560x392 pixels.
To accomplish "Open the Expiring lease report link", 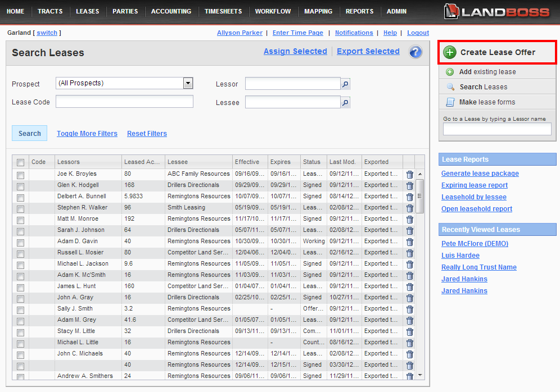I will click(474, 185).
